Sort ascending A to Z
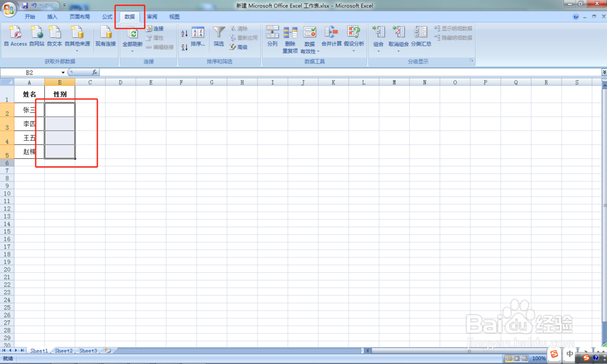Image resolution: width=607 pixels, height=364 pixels. click(185, 33)
